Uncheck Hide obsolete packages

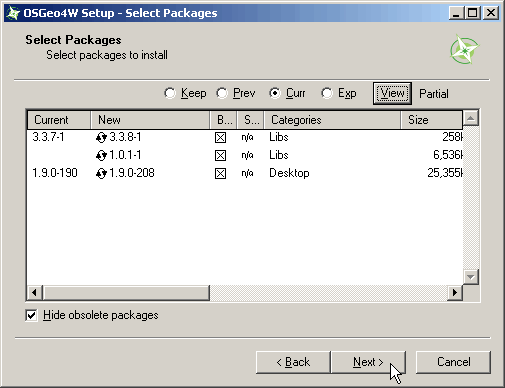(x=31, y=315)
